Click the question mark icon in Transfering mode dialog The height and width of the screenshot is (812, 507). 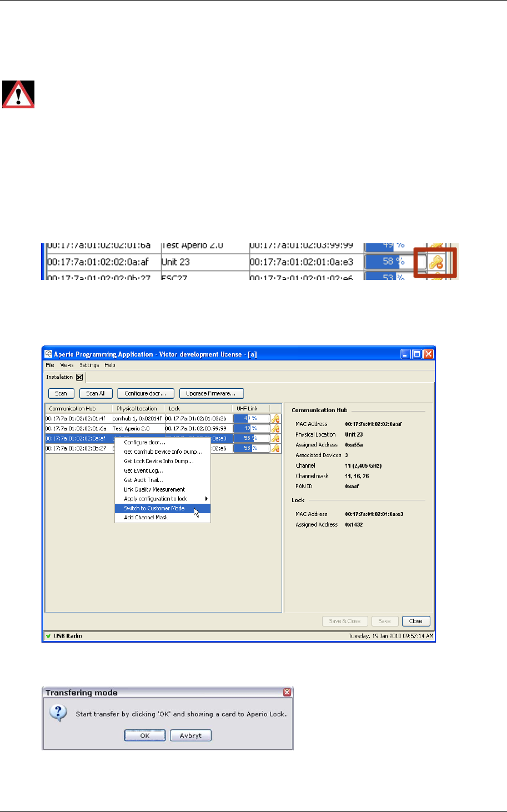point(58,713)
